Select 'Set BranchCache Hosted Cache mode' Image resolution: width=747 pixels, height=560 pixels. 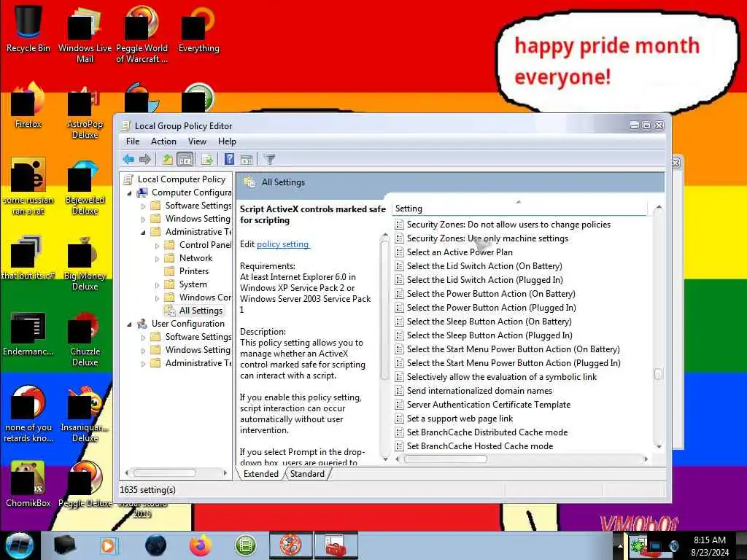pos(480,446)
